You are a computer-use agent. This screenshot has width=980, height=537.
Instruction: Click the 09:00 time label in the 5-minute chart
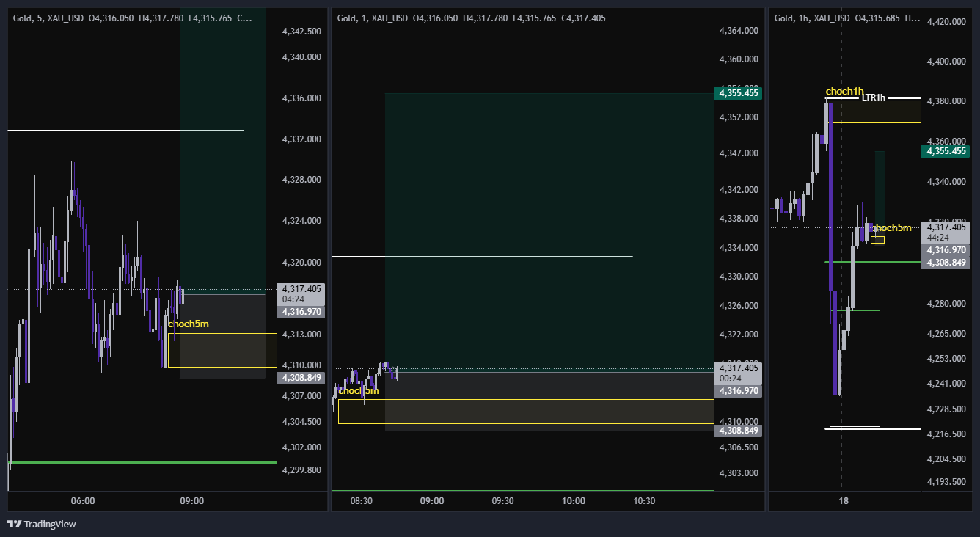[191, 501]
